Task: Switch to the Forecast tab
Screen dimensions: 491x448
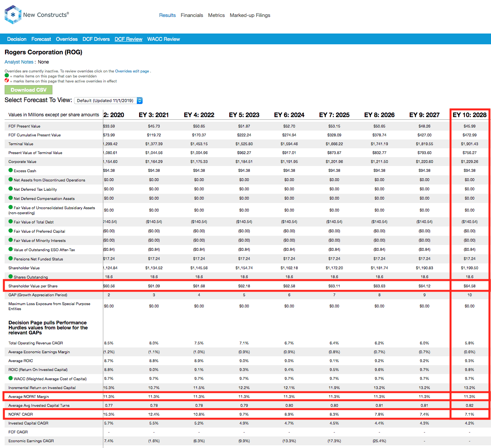Action: (41, 39)
